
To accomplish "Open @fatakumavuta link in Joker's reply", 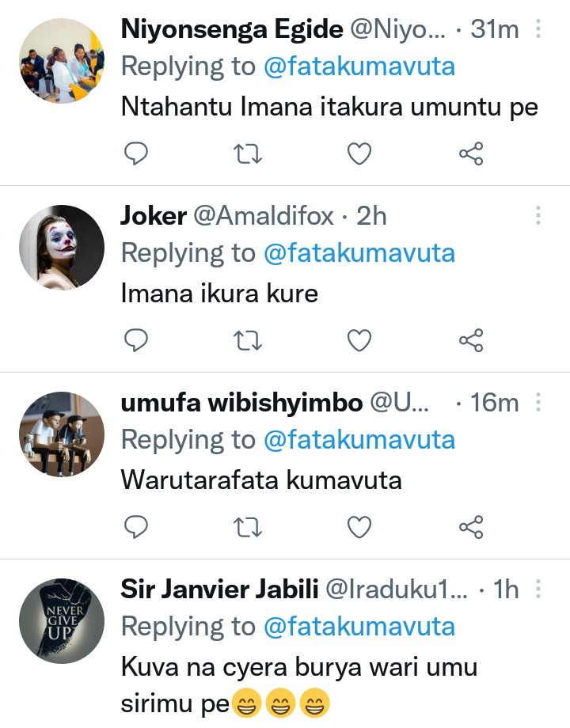I will click(359, 253).
